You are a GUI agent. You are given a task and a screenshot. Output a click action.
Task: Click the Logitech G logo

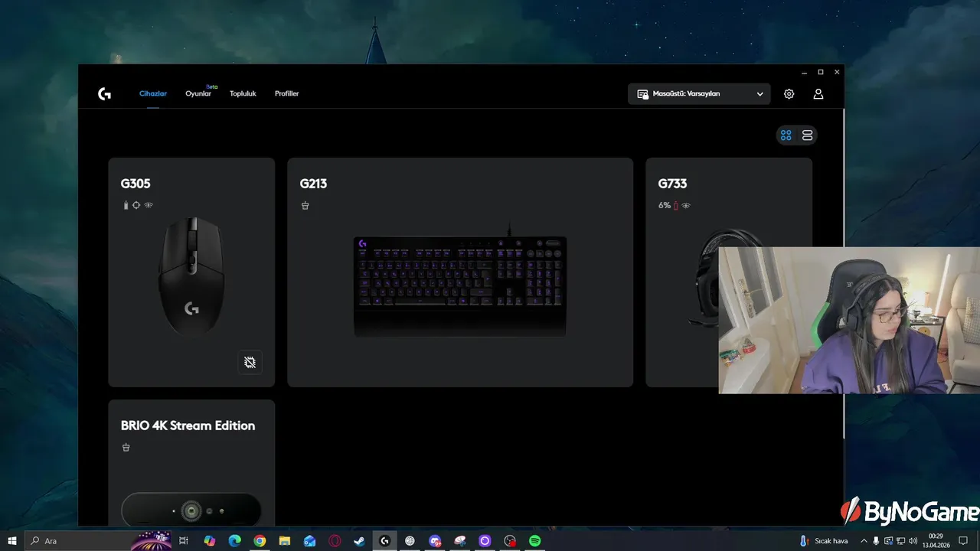105,93
